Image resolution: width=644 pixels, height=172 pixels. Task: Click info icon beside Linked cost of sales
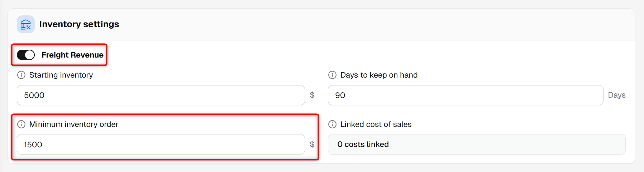point(333,124)
